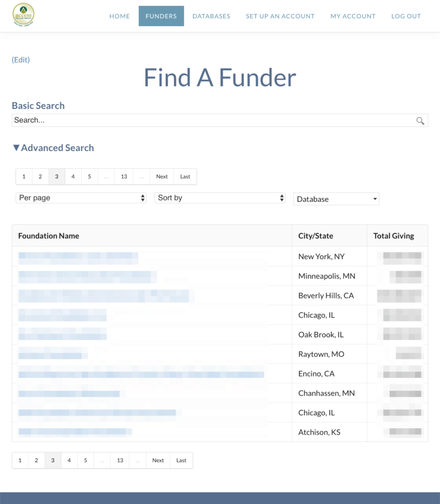Screen dimensions: 440x504
Task: Click the LOG OUT link
Action: (406, 16)
